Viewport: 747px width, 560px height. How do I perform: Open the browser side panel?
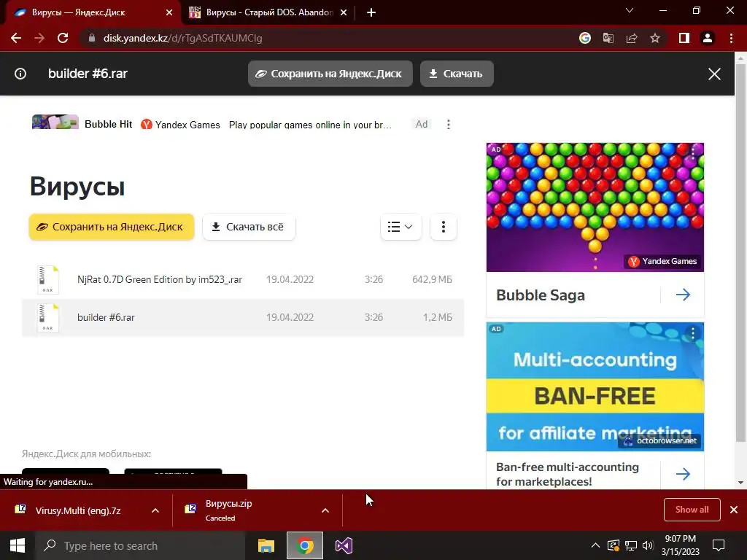[684, 38]
